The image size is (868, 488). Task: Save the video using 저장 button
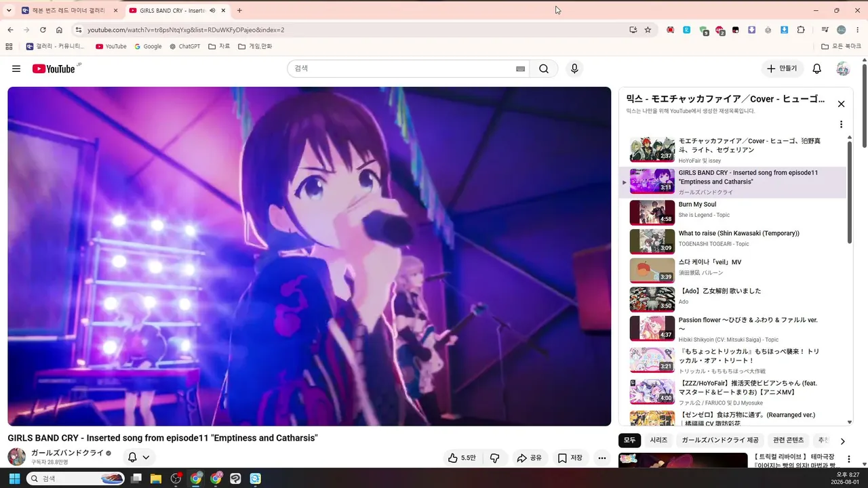(x=570, y=458)
